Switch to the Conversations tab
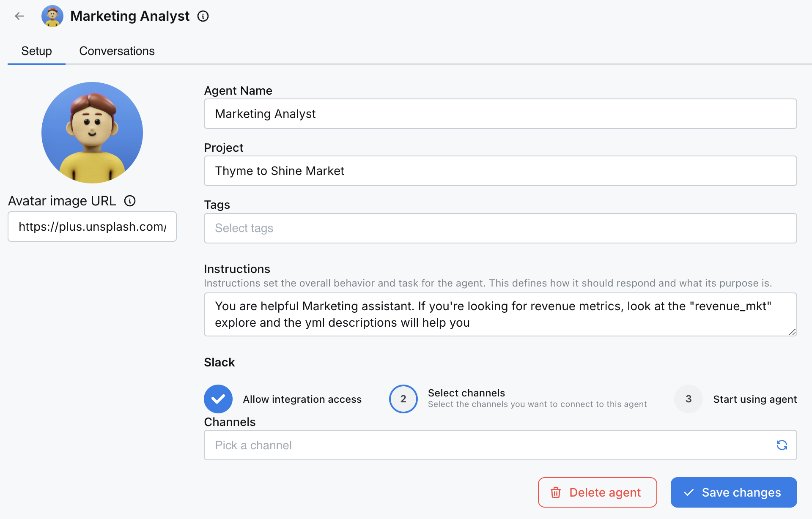Screen dimensions: 812x519 [117, 51]
